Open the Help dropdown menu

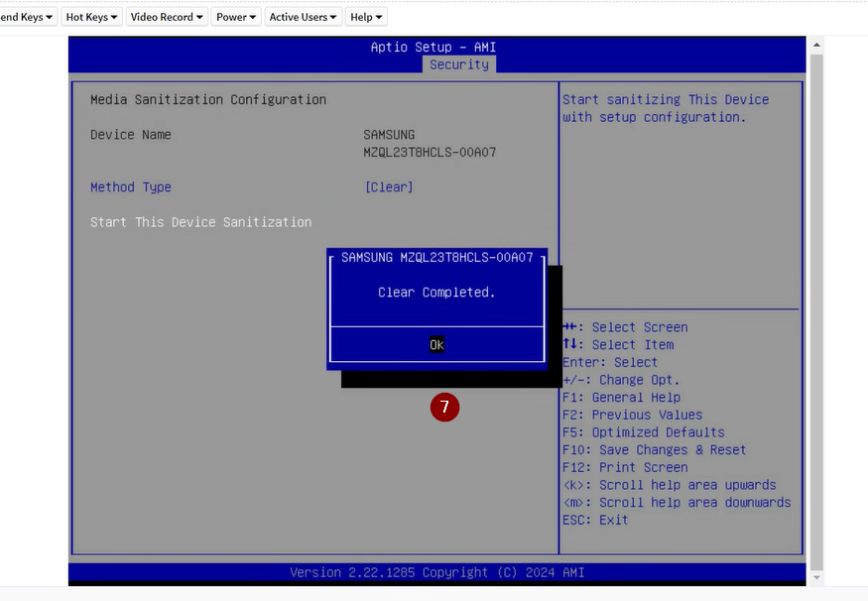tap(366, 17)
